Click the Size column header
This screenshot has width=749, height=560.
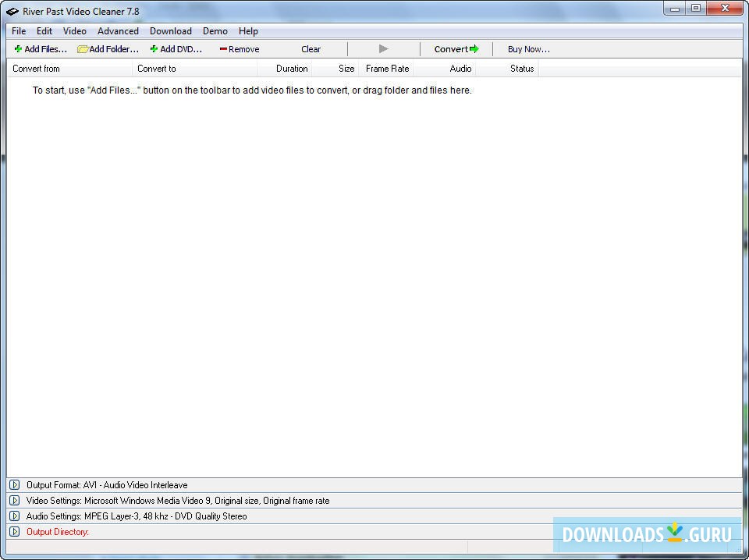click(x=335, y=69)
